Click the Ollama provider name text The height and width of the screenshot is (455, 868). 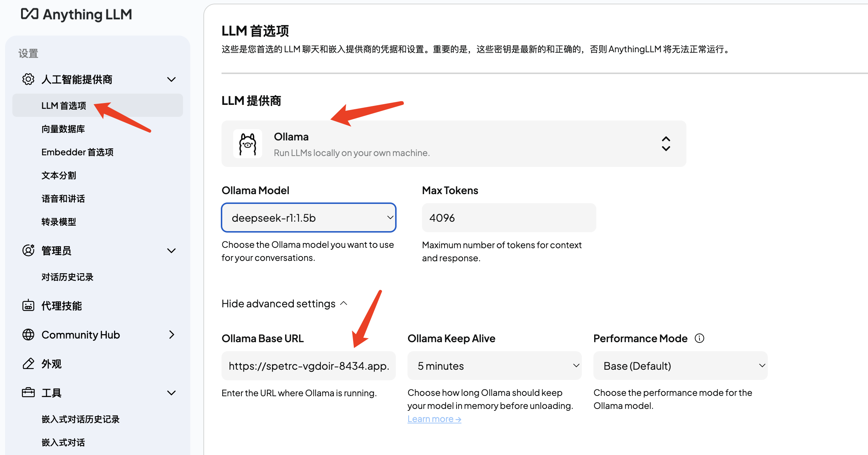(x=291, y=137)
